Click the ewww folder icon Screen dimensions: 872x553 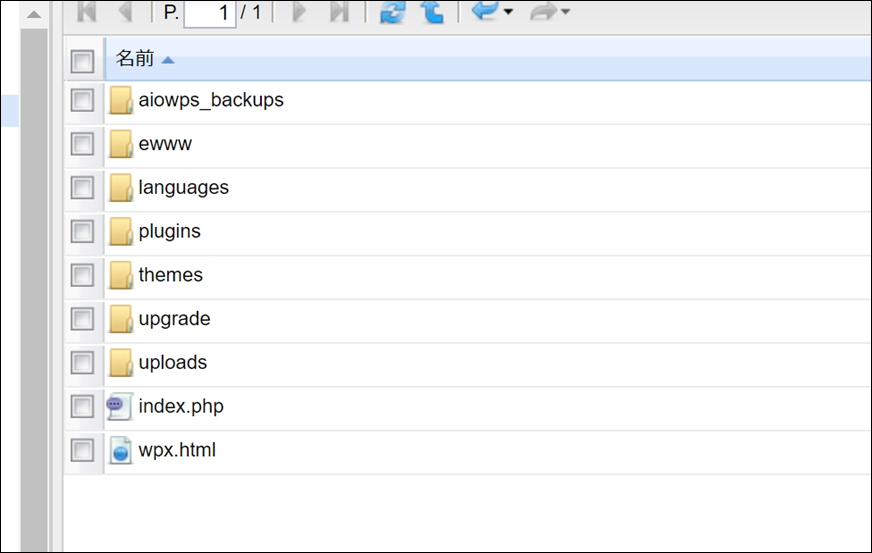(121, 144)
